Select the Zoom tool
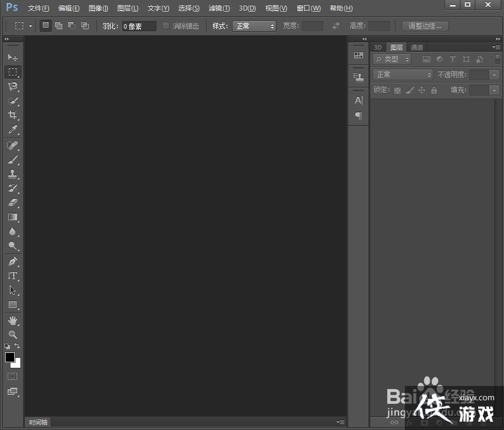The height and width of the screenshot is (430, 504). (x=13, y=334)
